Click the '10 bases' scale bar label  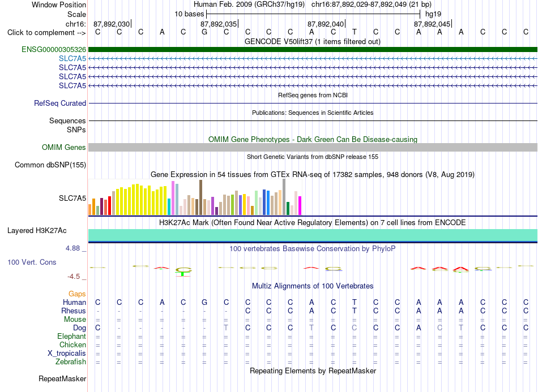click(189, 14)
